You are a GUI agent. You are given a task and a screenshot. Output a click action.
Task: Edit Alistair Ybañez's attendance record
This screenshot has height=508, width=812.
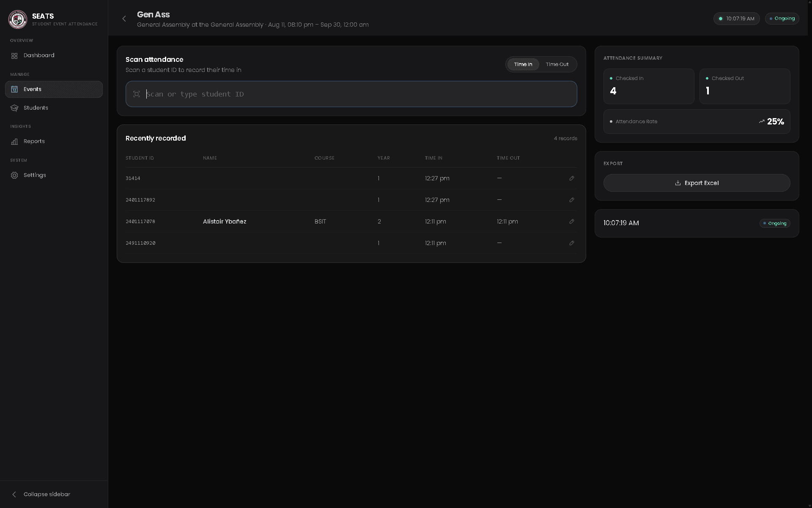coord(572,221)
